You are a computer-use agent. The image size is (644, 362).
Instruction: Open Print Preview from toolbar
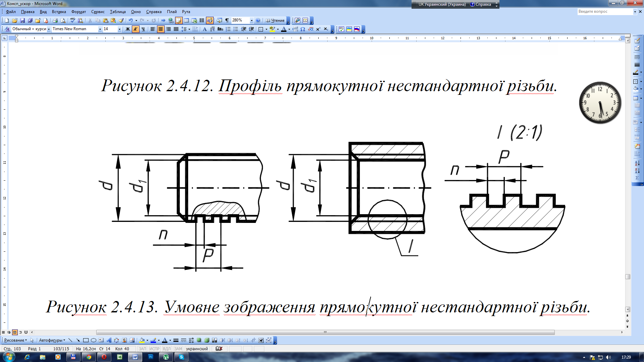tap(63, 20)
